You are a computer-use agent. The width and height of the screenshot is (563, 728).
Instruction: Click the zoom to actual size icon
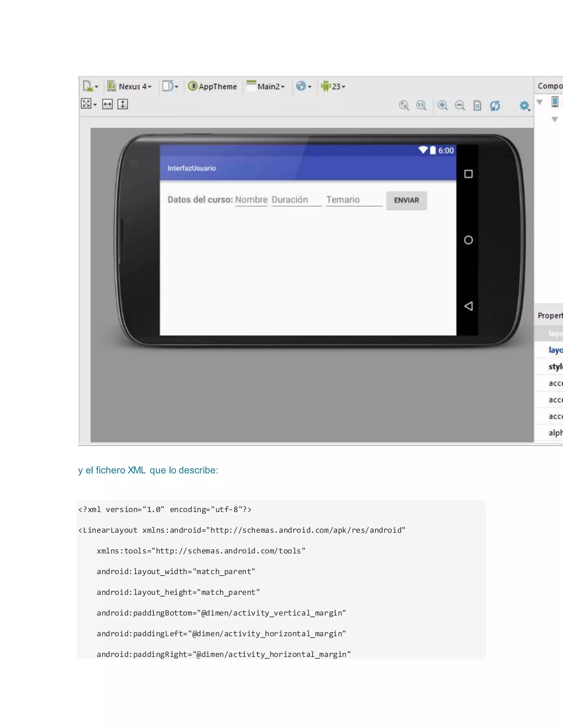click(x=421, y=106)
